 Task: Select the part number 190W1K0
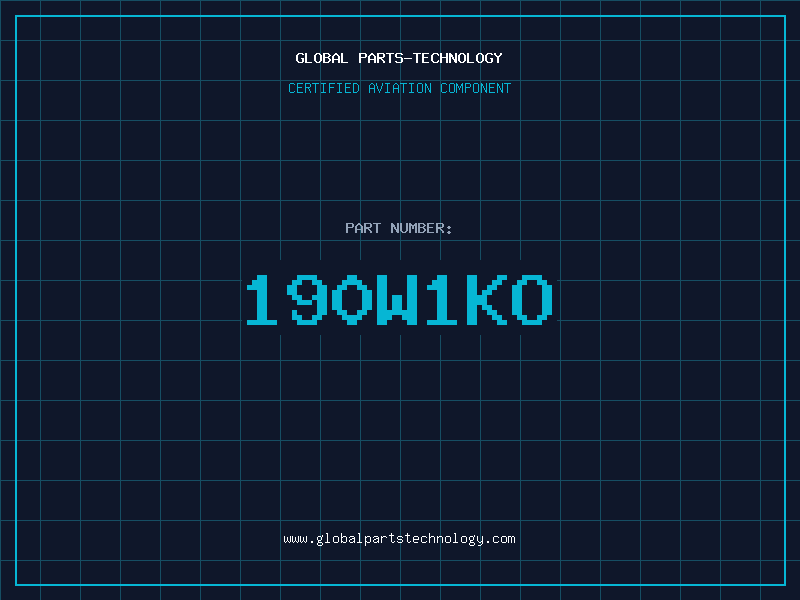click(x=399, y=299)
